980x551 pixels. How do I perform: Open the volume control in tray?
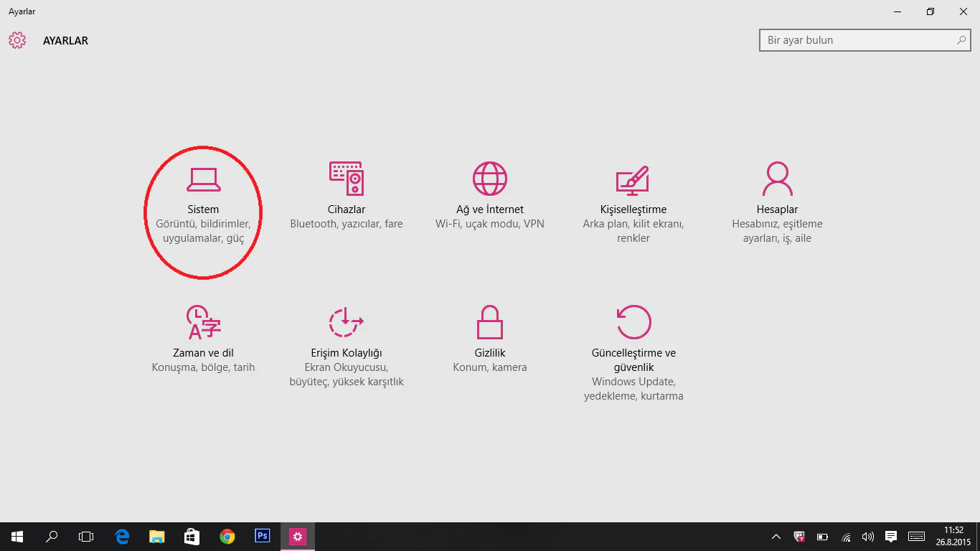point(868,537)
